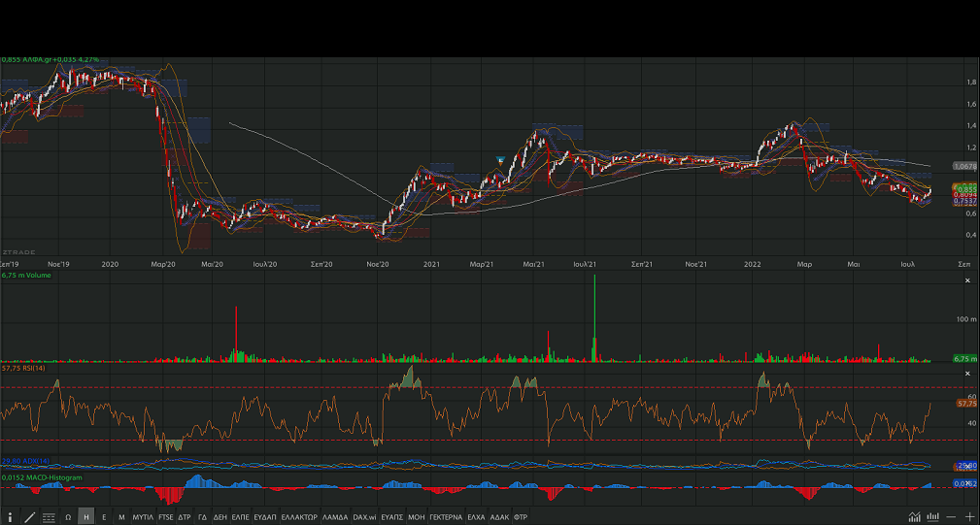
Task: Click the bar chart type icon
Action: [932, 517]
